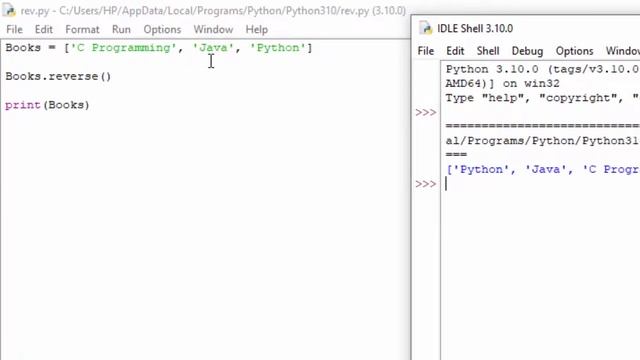Click the reversed list output in shell
640x360 pixels.
pos(542,169)
